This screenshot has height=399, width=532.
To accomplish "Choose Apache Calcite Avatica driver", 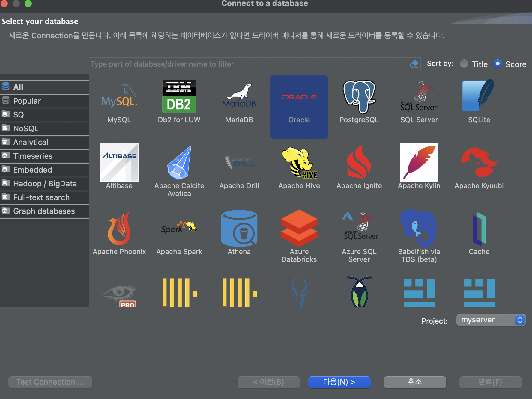I will 179,163.
